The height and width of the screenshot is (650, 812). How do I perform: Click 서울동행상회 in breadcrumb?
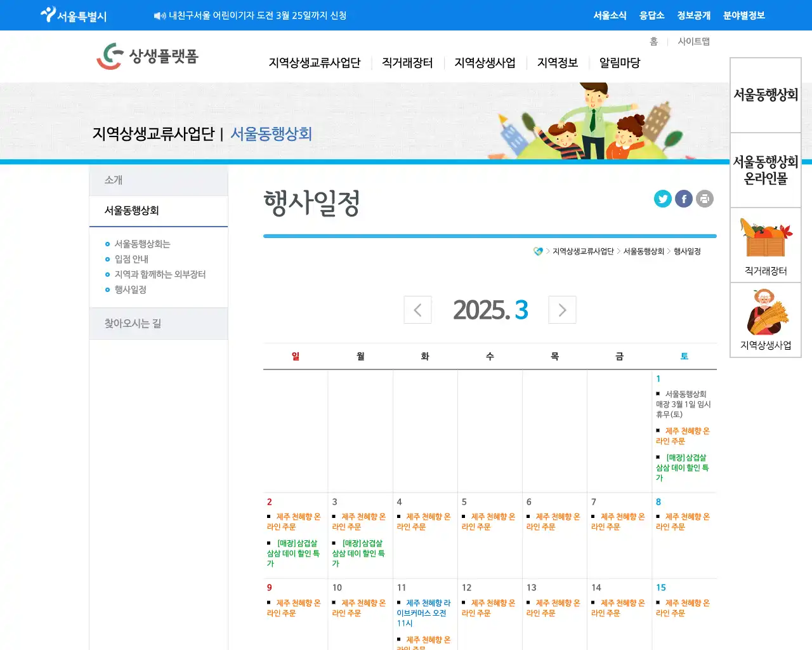pyautogui.click(x=643, y=251)
